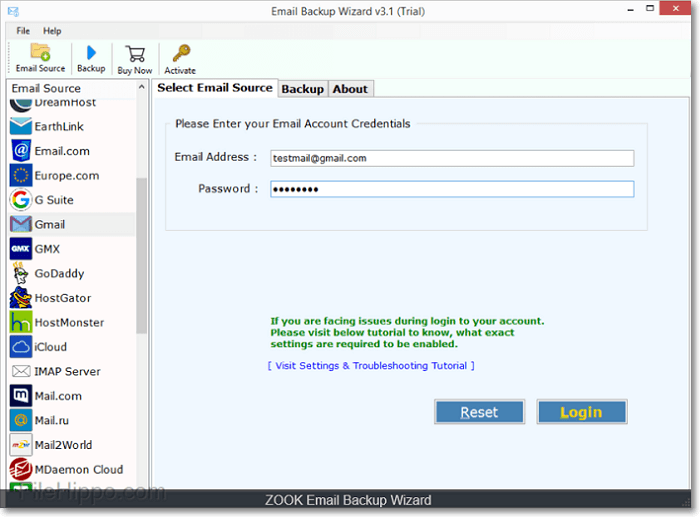Choose Mail.com label in source list
700x517 pixels.
pos(58,396)
